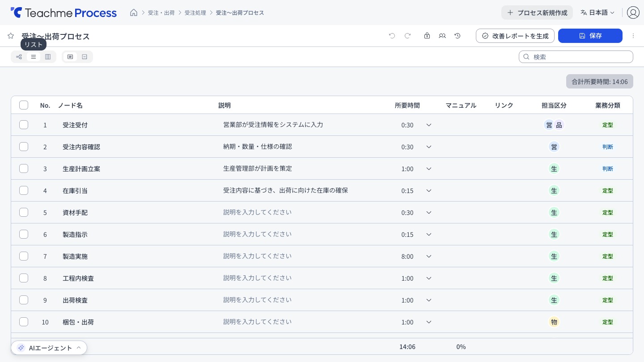Check the box for row 生産計画立案
This screenshot has width=644, height=362.
[x=24, y=168]
